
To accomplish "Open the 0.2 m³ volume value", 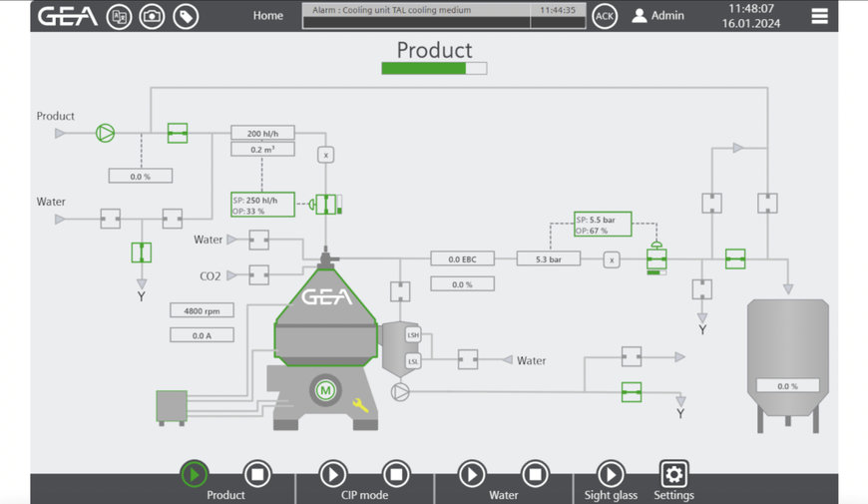I will click(x=262, y=150).
